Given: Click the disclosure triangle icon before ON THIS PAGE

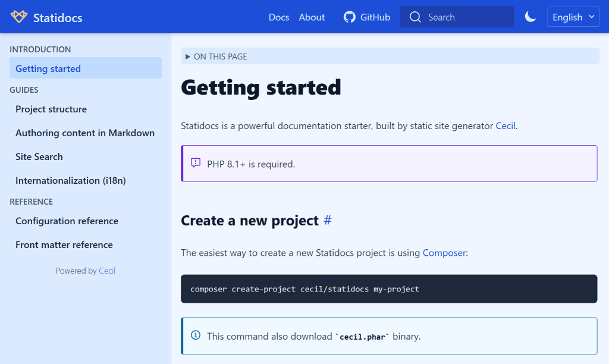Looking at the screenshot, I should 187,56.
